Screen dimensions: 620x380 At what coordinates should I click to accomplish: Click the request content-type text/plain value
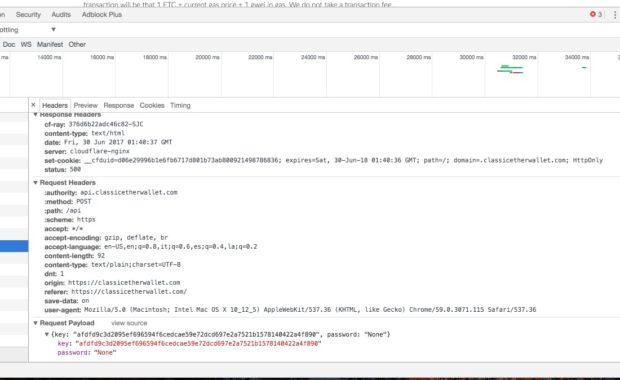pos(136,265)
